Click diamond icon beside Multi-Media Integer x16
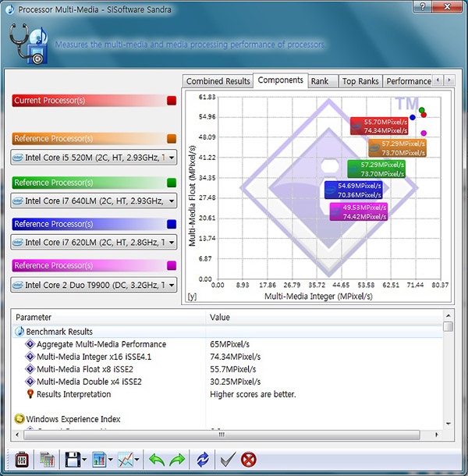The width and height of the screenshot is (468, 476). coord(30,357)
